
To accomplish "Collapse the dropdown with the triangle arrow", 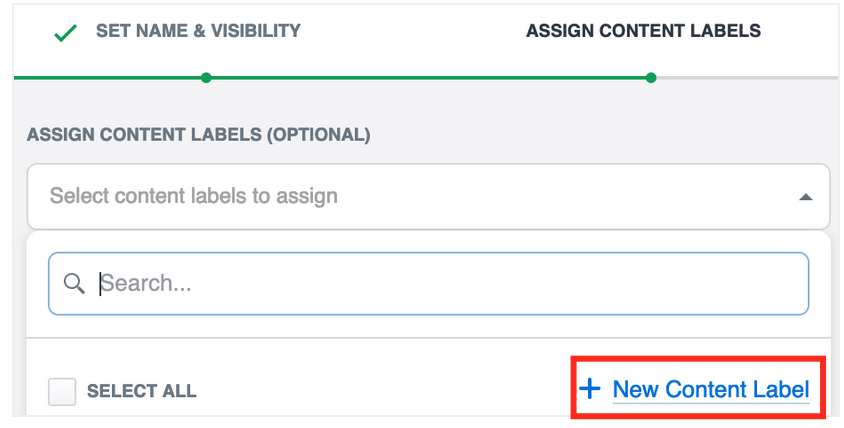I will point(805,197).
